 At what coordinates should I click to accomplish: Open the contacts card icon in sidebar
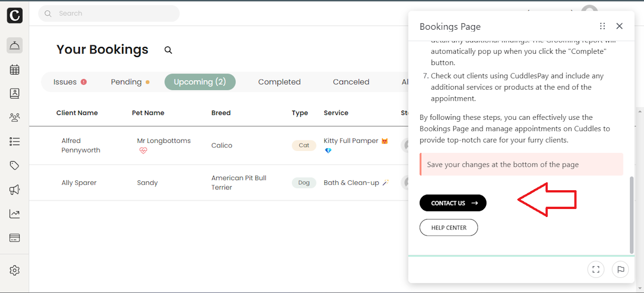pos(15,94)
